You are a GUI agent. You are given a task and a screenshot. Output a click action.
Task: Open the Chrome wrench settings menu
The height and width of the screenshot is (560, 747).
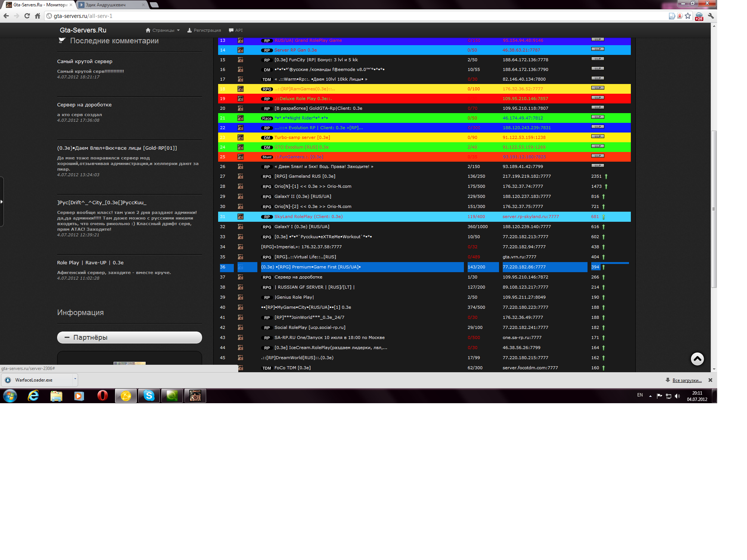711,16
